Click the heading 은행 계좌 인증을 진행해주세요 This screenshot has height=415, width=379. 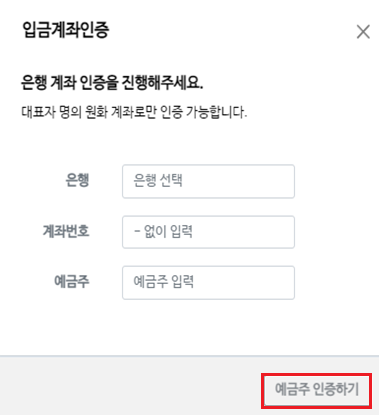pos(112,82)
